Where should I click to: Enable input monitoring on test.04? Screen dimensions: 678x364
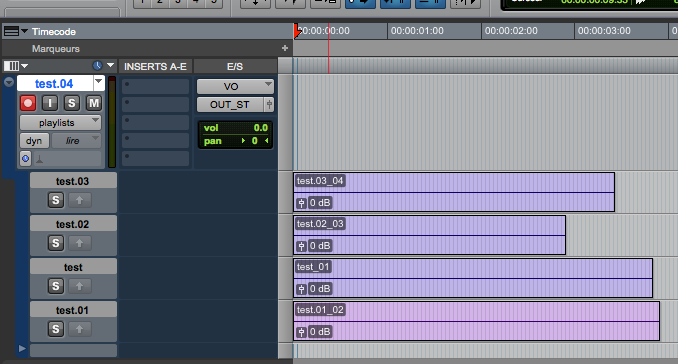click(50, 103)
